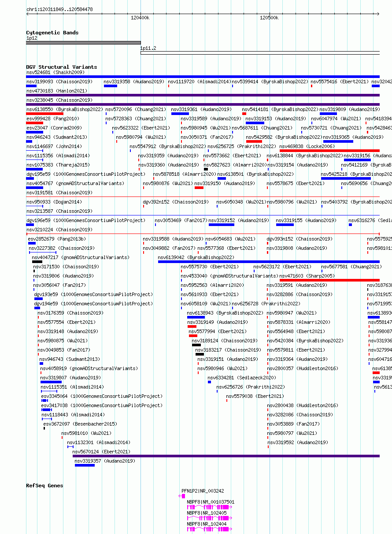Click the blue bar under nsv3319807
This screenshot has width=392, height=534.
[x=51, y=382]
